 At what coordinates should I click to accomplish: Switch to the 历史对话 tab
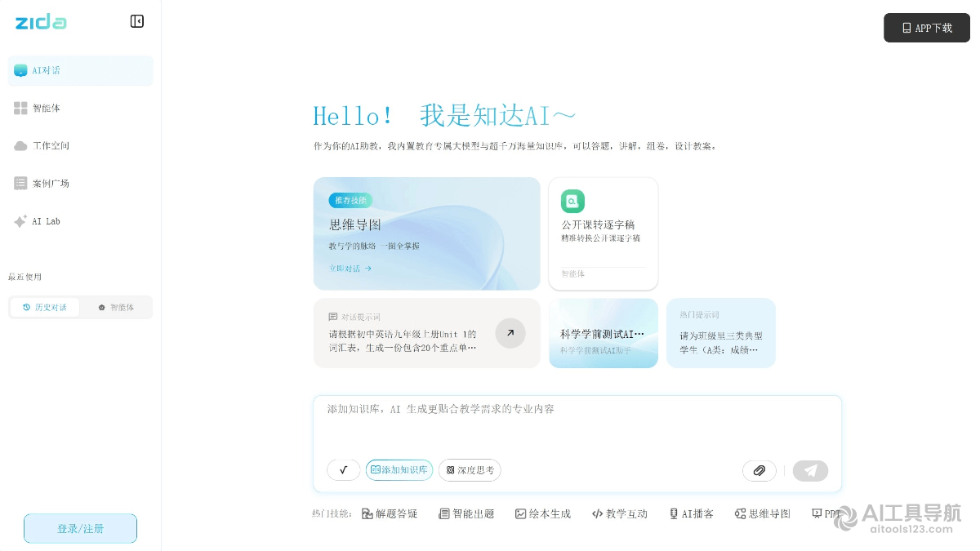point(45,308)
